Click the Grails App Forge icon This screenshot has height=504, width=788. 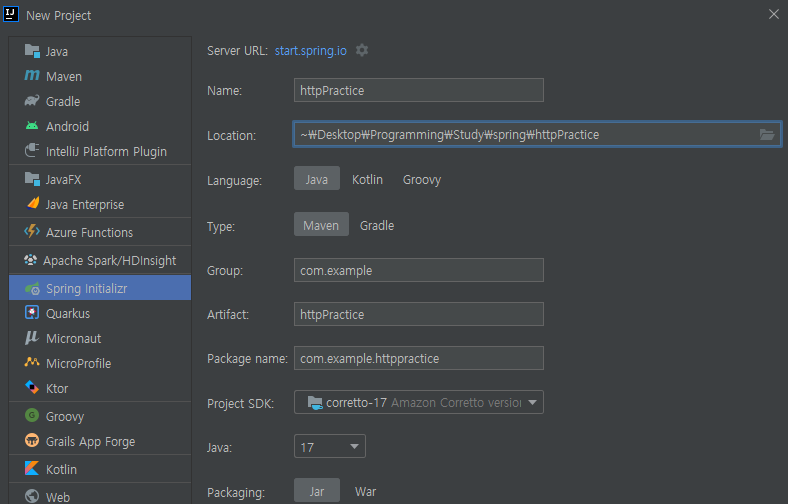pos(32,440)
